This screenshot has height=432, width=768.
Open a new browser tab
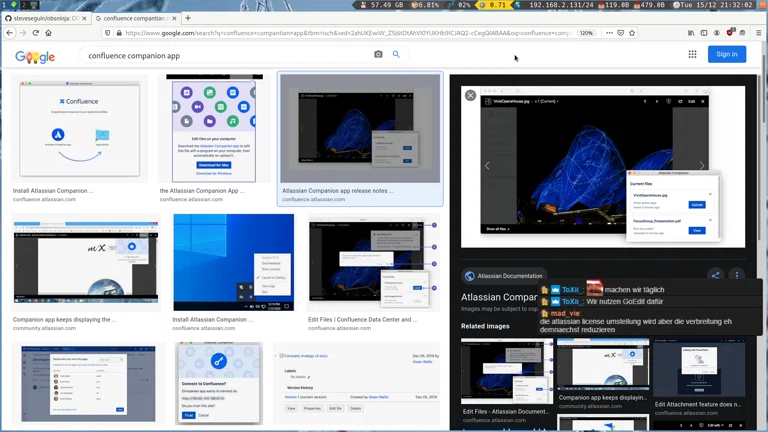tap(187, 18)
